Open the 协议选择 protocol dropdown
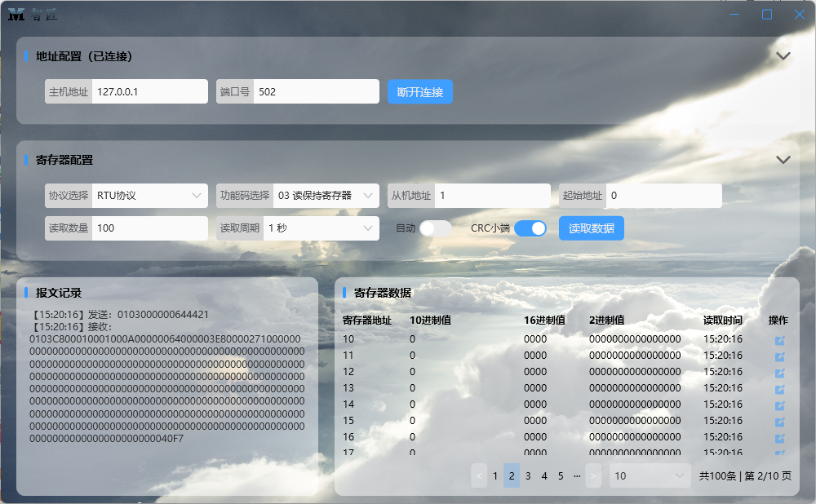 (x=149, y=196)
